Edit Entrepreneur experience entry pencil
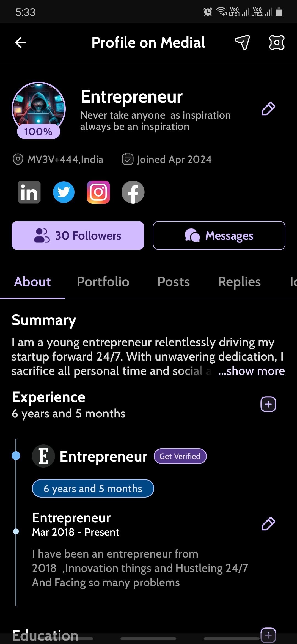This screenshot has width=297, height=644. (268, 524)
